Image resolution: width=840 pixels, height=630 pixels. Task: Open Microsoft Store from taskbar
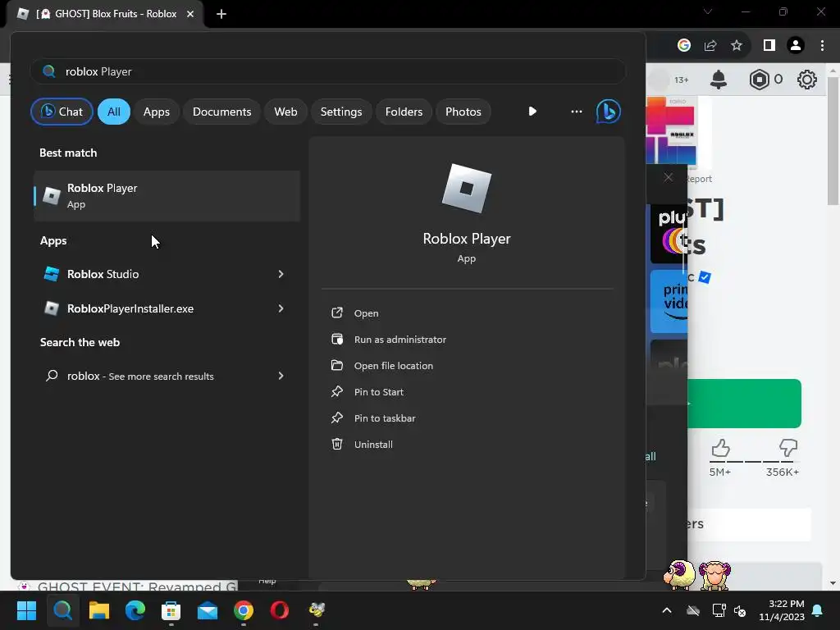tap(171, 610)
